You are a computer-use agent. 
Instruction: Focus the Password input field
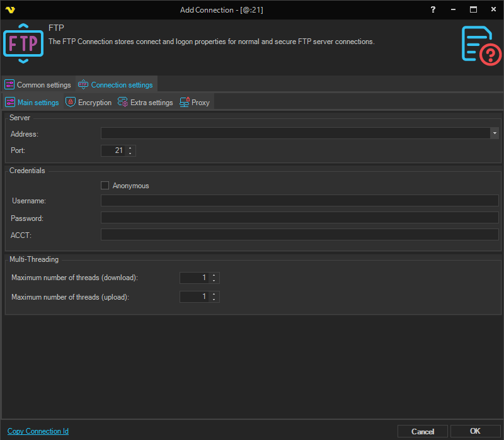pyautogui.click(x=299, y=218)
